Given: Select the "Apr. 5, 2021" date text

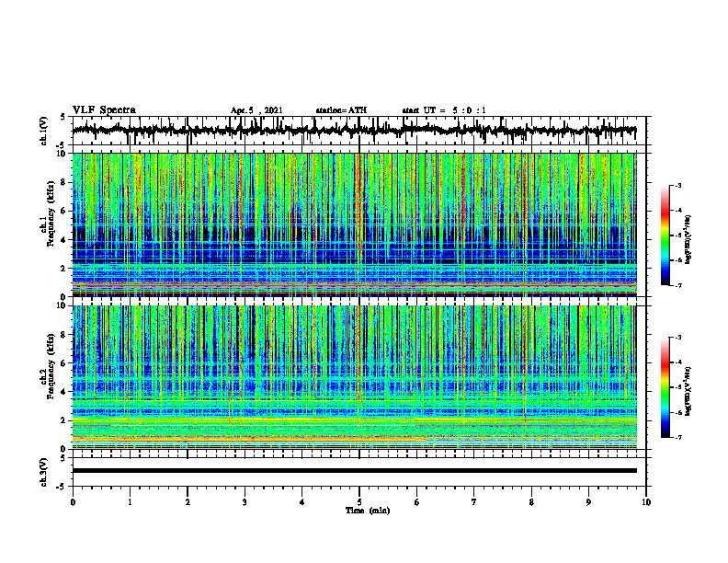Looking at the screenshot, I should click(x=256, y=110).
